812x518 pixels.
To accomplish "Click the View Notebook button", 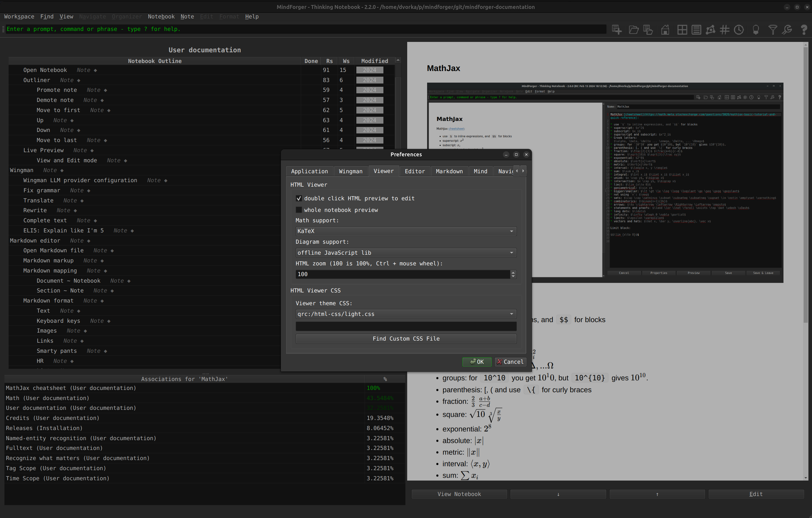I will point(459,494).
